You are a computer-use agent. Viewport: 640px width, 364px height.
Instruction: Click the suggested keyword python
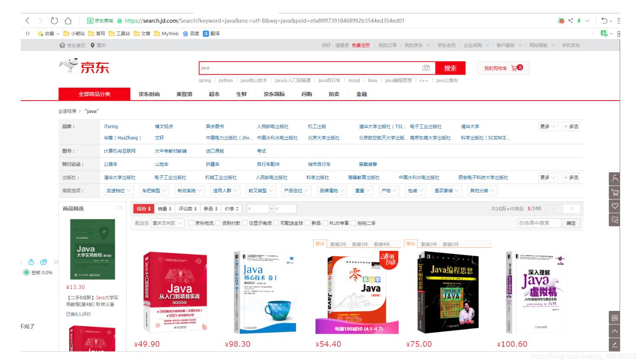[x=226, y=80]
